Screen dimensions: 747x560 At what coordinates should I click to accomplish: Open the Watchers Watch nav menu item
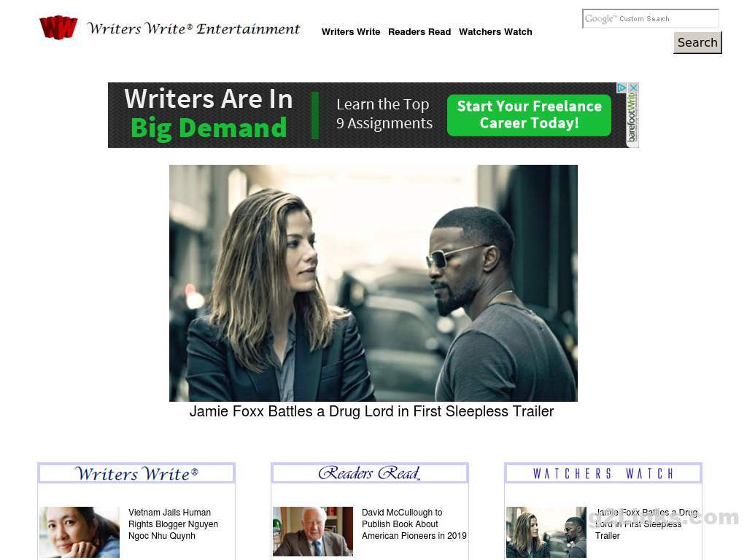(x=495, y=32)
